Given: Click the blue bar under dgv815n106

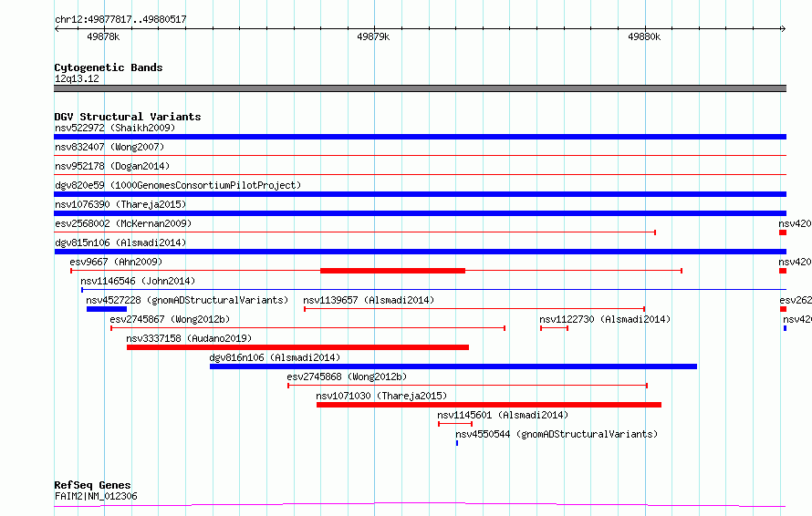Looking at the screenshot, I should (420, 252).
